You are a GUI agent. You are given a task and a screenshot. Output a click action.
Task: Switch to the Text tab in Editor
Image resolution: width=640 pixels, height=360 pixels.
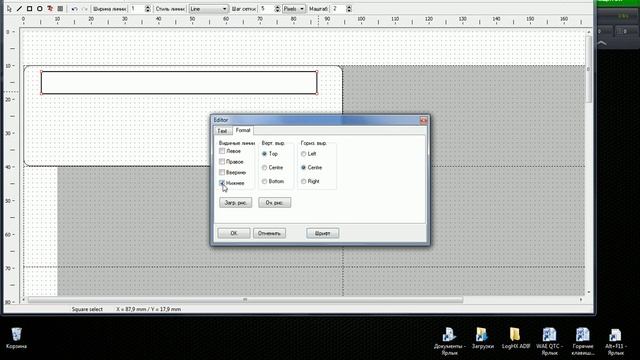[222, 131]
